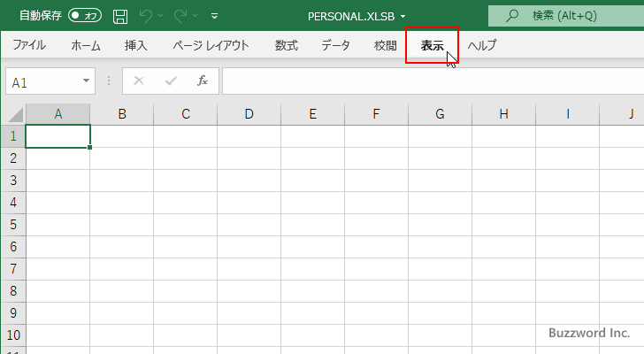Select column G header
644x354 pixels.
coord(440,114)
